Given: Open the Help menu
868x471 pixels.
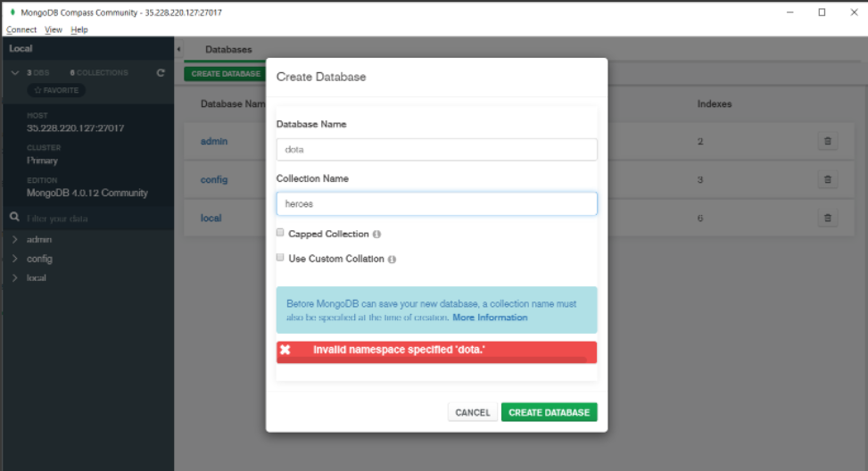Looking at the screenshot, I should pos(79,29).
